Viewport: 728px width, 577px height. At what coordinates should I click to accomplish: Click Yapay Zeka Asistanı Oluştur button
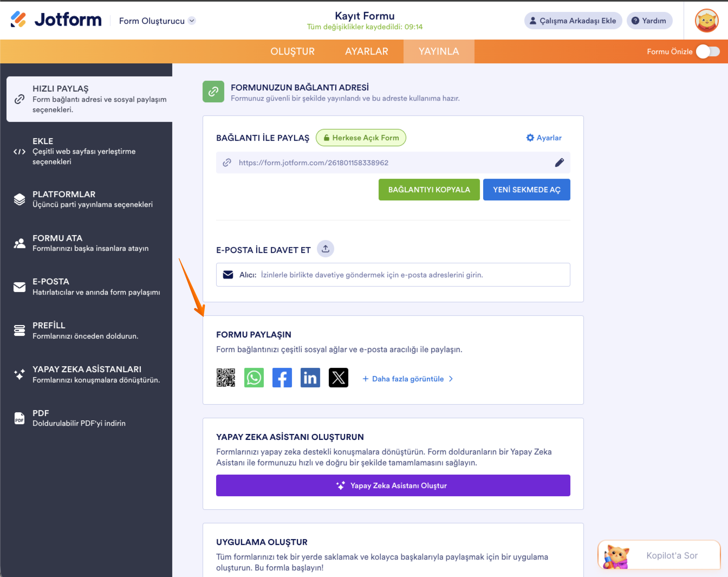click(x=393, y=485)
